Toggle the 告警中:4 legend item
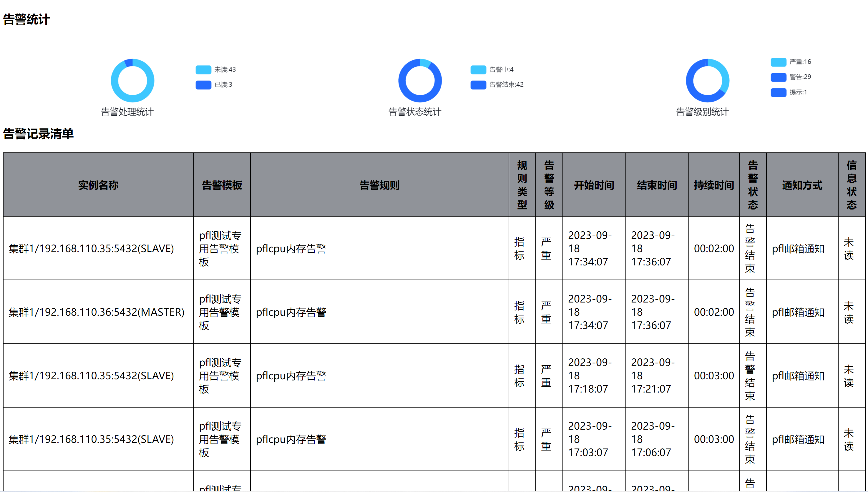This screenshot has width=868, height=492. [478, 70]
